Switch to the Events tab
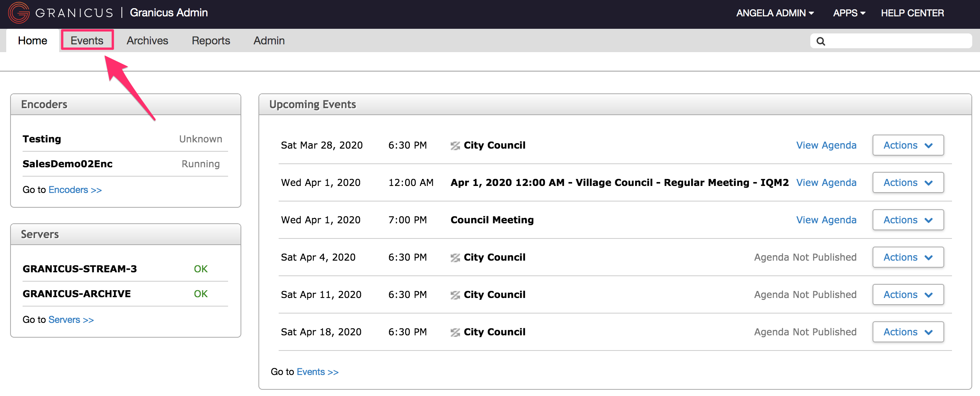 point(87,40)
